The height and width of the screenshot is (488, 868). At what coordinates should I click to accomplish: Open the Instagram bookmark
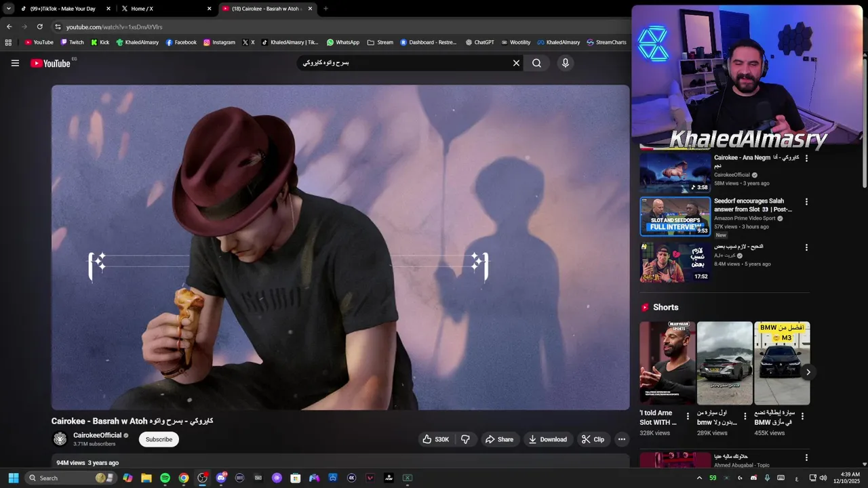click(219, 42)
